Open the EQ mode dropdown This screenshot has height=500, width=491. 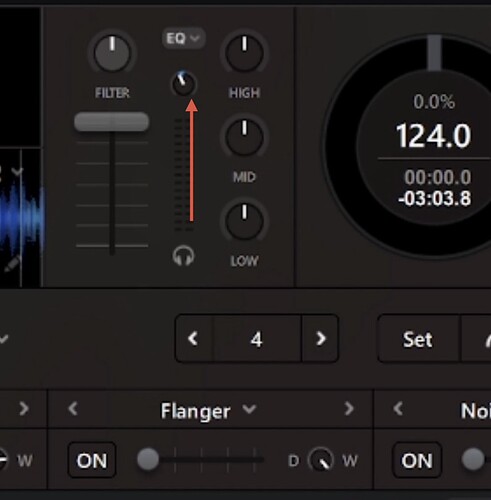(183, 39)
